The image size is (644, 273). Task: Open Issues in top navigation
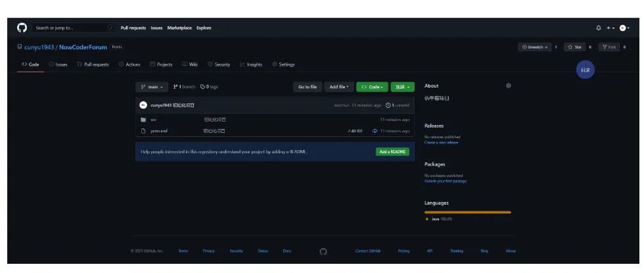coord(156,28)
